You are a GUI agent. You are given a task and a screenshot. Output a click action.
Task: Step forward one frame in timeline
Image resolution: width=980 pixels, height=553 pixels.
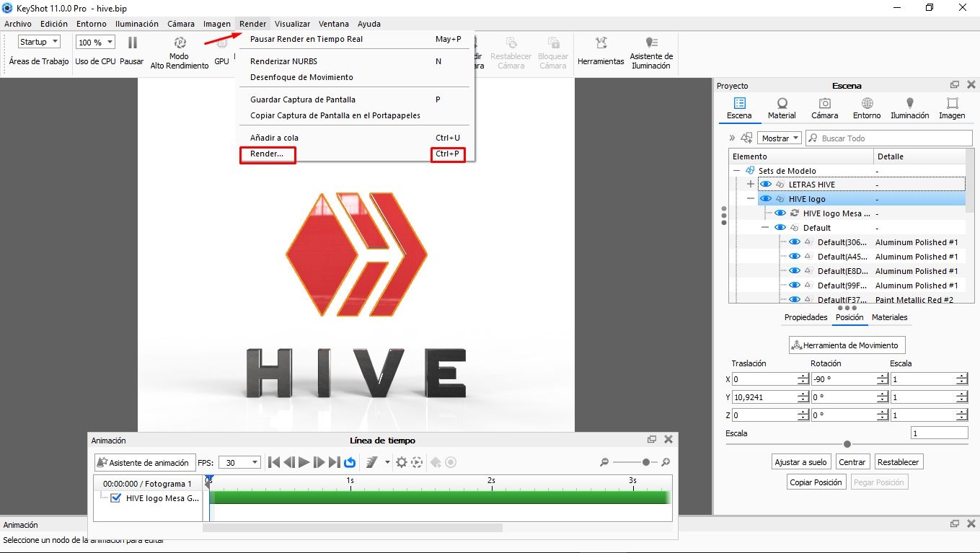click(x=319, y=462)
